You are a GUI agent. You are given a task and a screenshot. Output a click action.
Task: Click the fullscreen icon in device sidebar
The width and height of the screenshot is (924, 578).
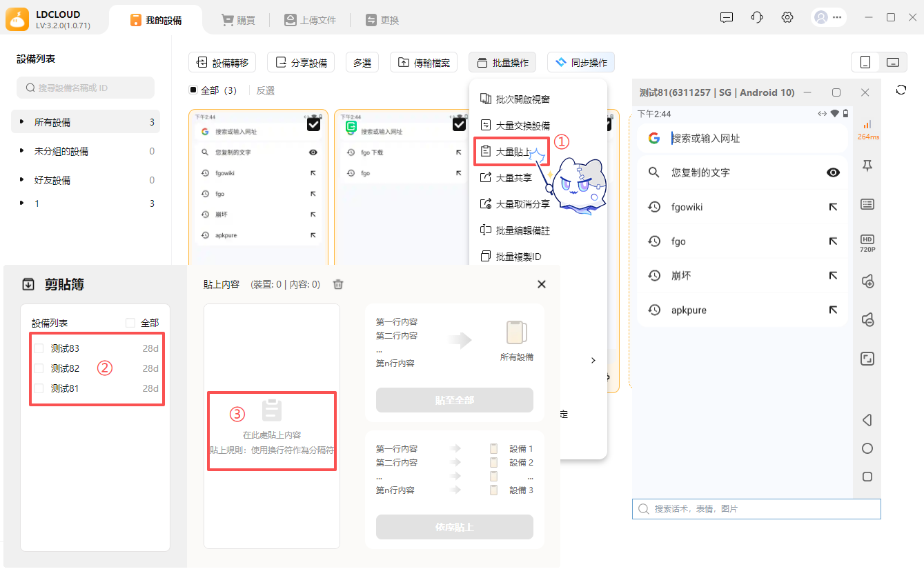[x=867, y=359]
